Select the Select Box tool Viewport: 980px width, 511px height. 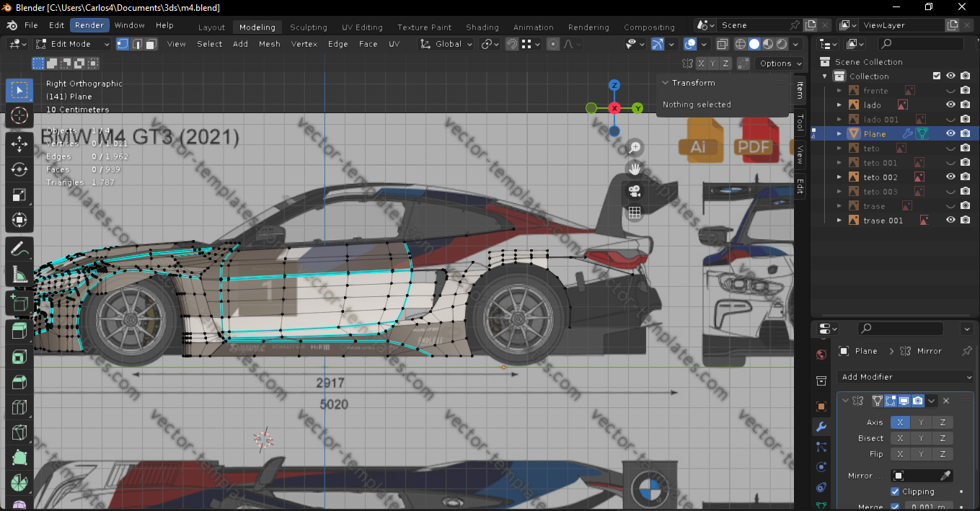tap(19, 90)
